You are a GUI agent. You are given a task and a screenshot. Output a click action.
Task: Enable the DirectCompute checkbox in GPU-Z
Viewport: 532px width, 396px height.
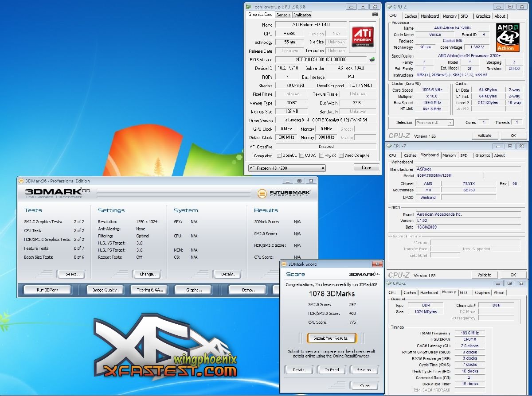[341, 155]
